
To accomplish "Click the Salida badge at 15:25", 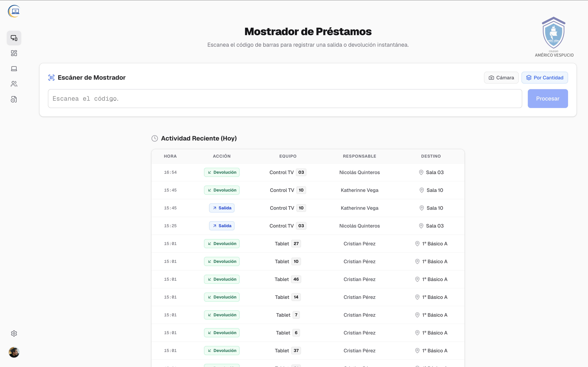I will coord(222,226).
